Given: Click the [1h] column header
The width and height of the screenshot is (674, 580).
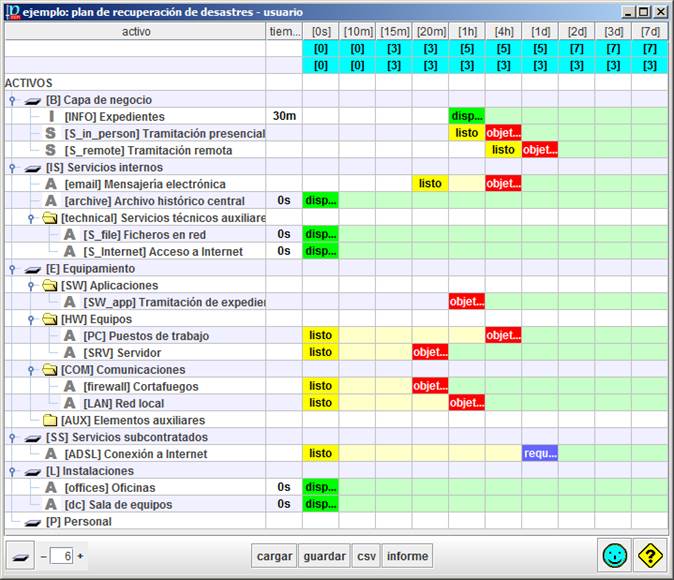Looking at the screenshot, I should click(x=467, y=32).
